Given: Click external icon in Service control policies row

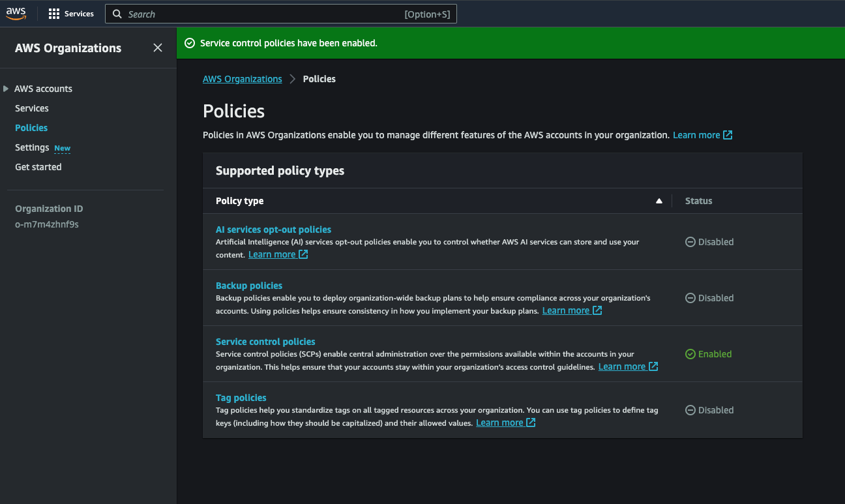Looking at the screenshot, I should coord(653,366).
